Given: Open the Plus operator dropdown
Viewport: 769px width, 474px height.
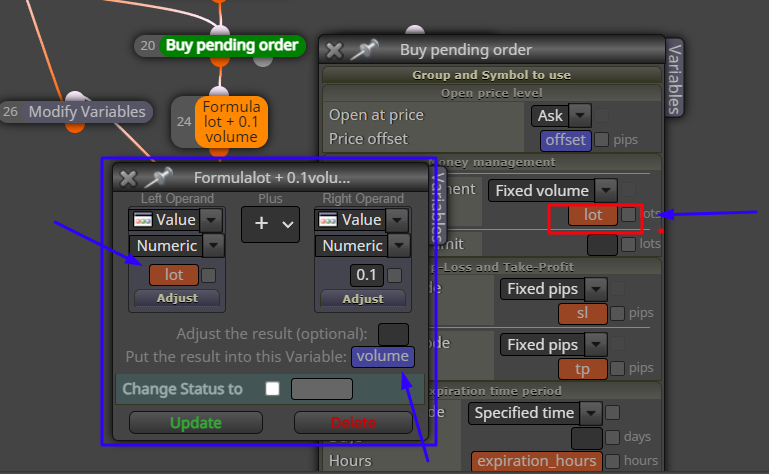Looking at the screenshot, I should tap(270, 224).
